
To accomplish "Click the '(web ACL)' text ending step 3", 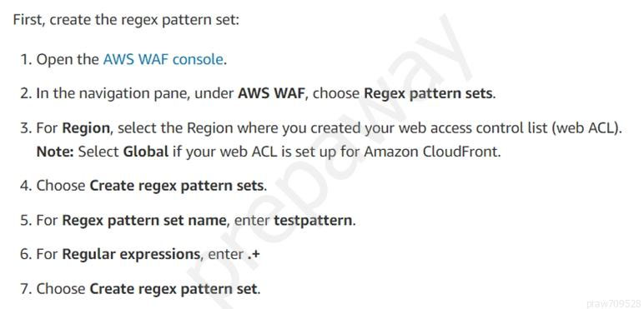I will point(585,129).
